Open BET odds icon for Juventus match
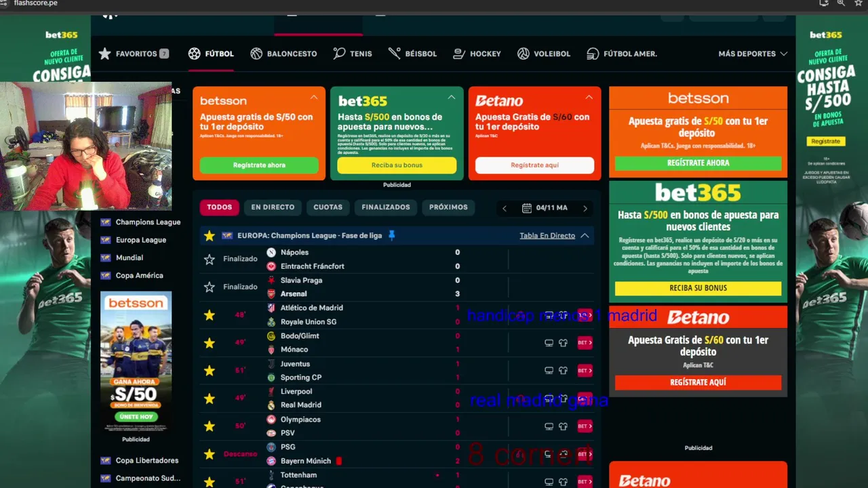Screen dimensions: 868x488 click(585, 371)
